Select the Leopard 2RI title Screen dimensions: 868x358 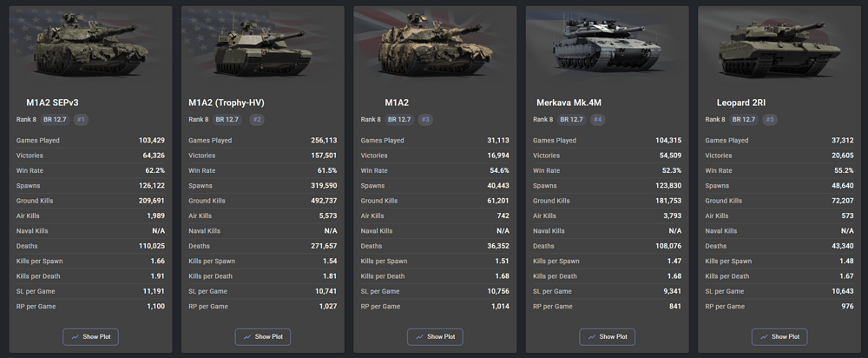tap(741, 103)
